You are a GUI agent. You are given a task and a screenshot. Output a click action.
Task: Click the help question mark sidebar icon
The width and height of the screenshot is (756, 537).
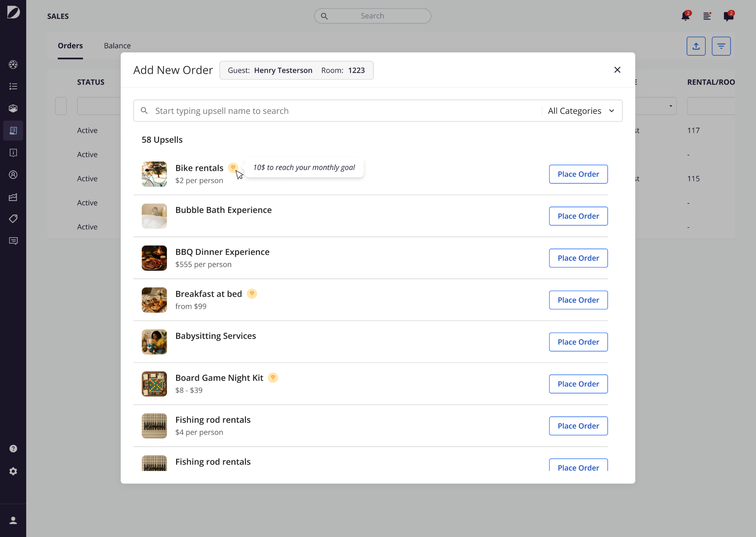pos(13,448)
